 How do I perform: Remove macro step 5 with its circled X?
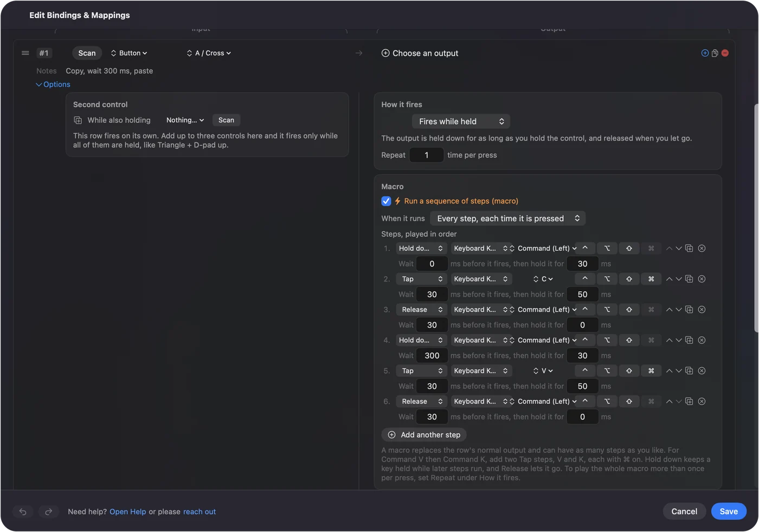[702, 371]
